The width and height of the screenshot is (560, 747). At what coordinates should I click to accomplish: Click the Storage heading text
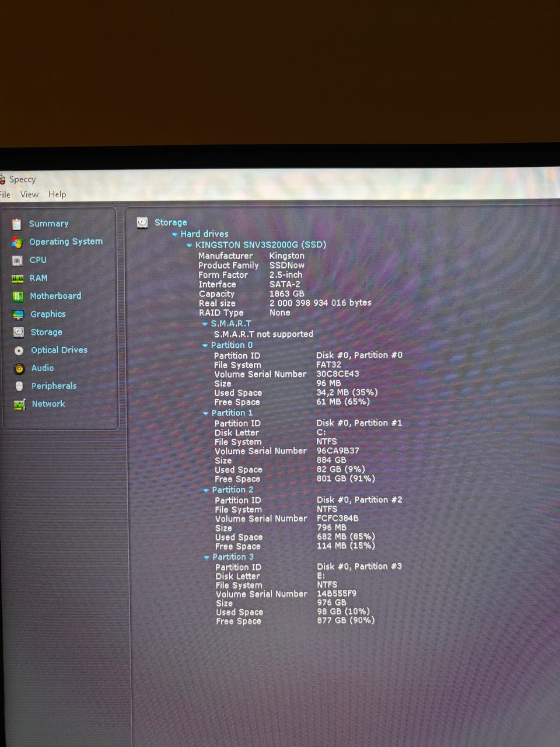click(x=171, y=222)
